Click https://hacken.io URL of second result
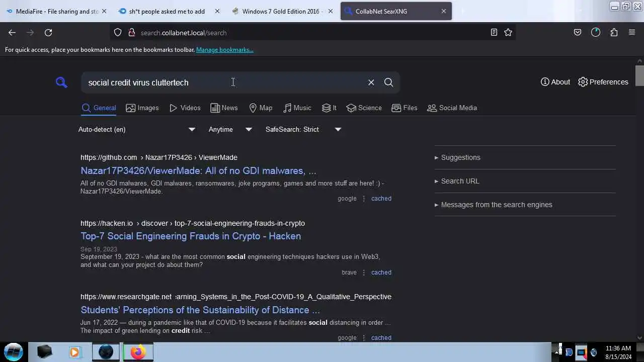 tap(107, 223)
